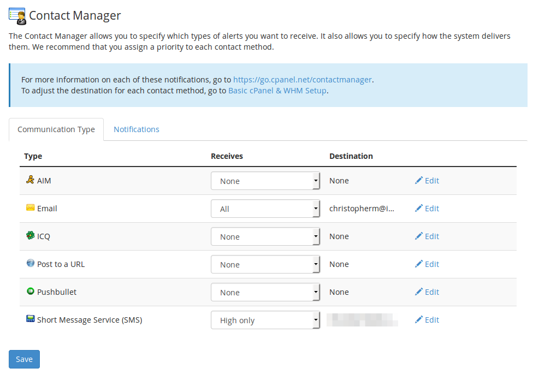Click the AIM running man icon
The height and width of the screenshot is (392, 533).
tap(30, 180)
